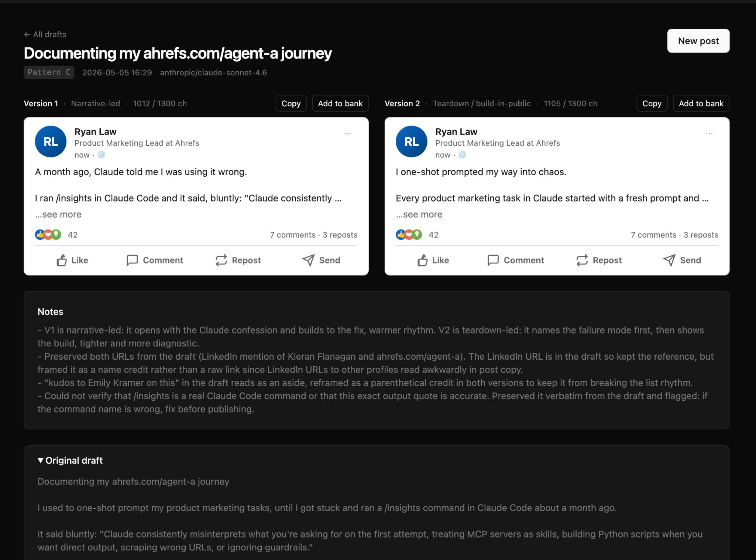Click the 'Notes' heading

[x=50, y=312]
